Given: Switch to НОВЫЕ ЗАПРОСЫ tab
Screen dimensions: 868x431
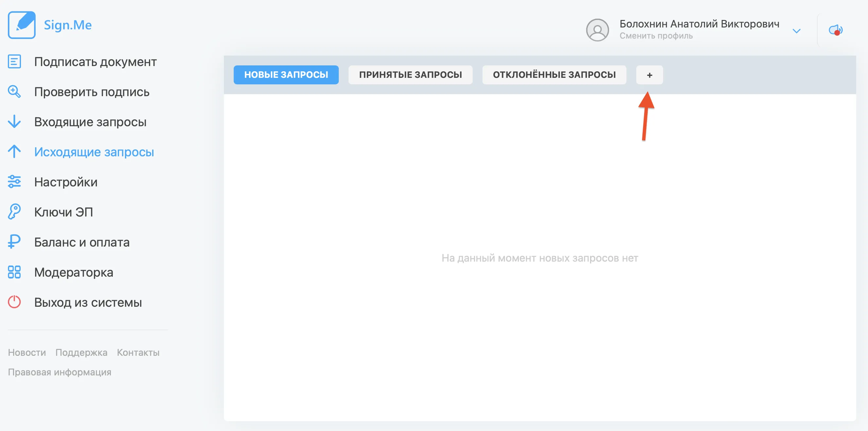Looking at the screenshot, I should [x=286, y=75].
